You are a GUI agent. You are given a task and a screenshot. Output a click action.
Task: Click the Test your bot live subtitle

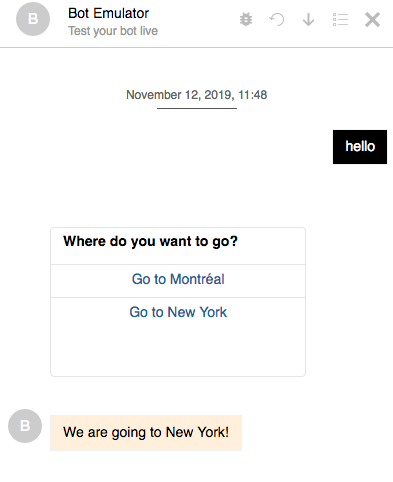pyautogui.click(x=113, y=31)
